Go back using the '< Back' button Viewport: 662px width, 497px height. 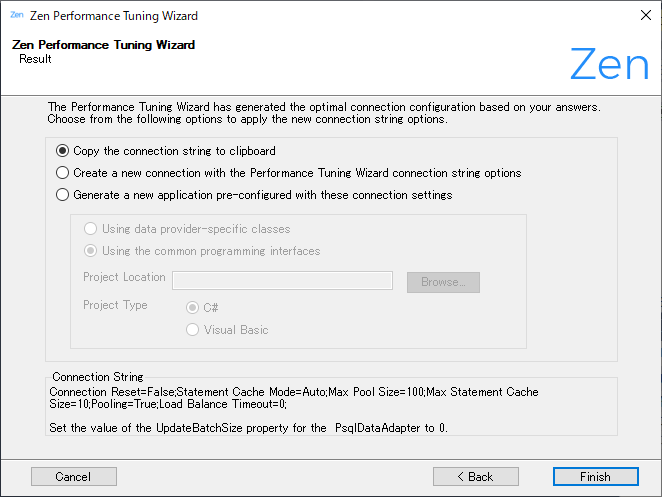click(x=475, y=477)
